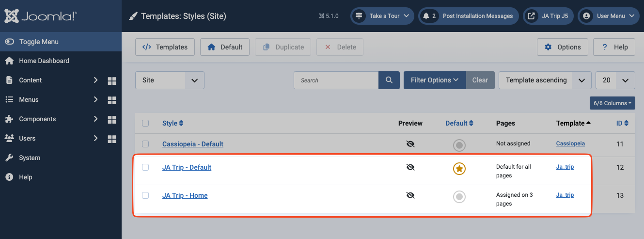This screenshot has width=644, height=239.
Task: Open the Users dashboard grid icon
Action: (x=112, y=139)
